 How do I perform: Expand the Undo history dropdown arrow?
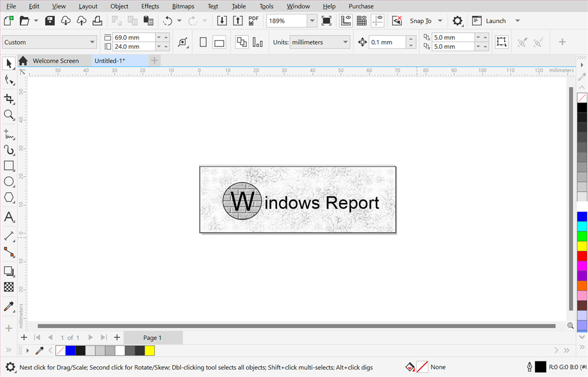click(179, 21)
